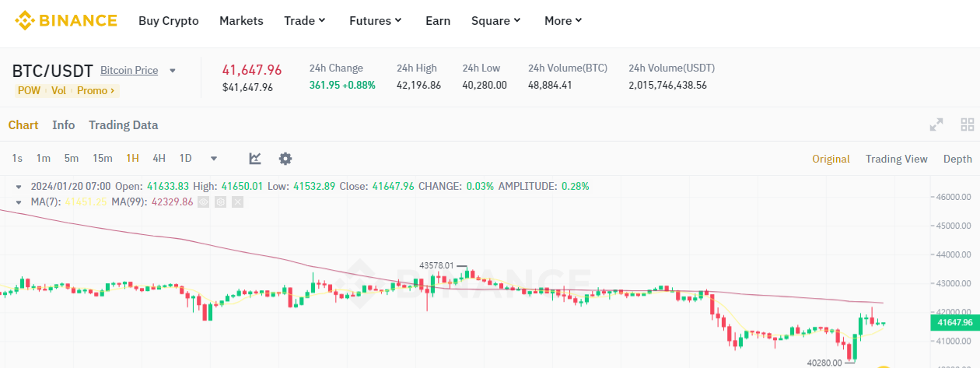Expand the Trade menu
Viewport: 980px width, 368px height.
point(305,21)
